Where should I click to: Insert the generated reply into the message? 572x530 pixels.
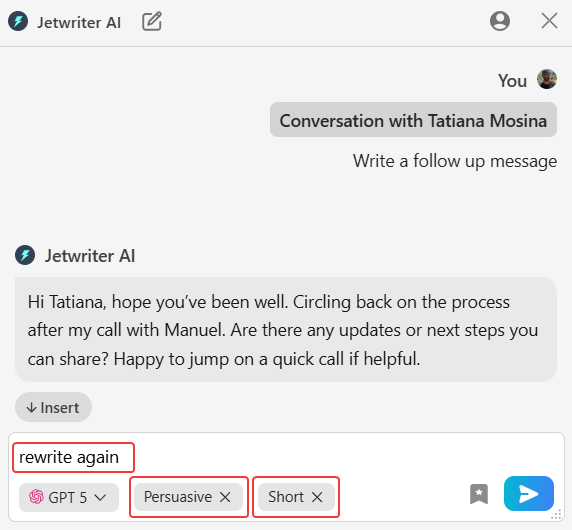[53, 407]
